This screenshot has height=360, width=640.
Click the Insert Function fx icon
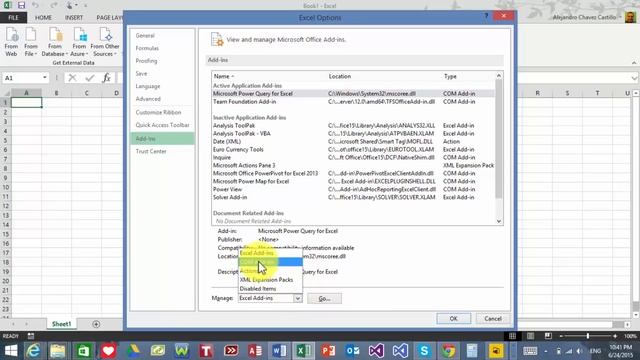coord(106,78)
